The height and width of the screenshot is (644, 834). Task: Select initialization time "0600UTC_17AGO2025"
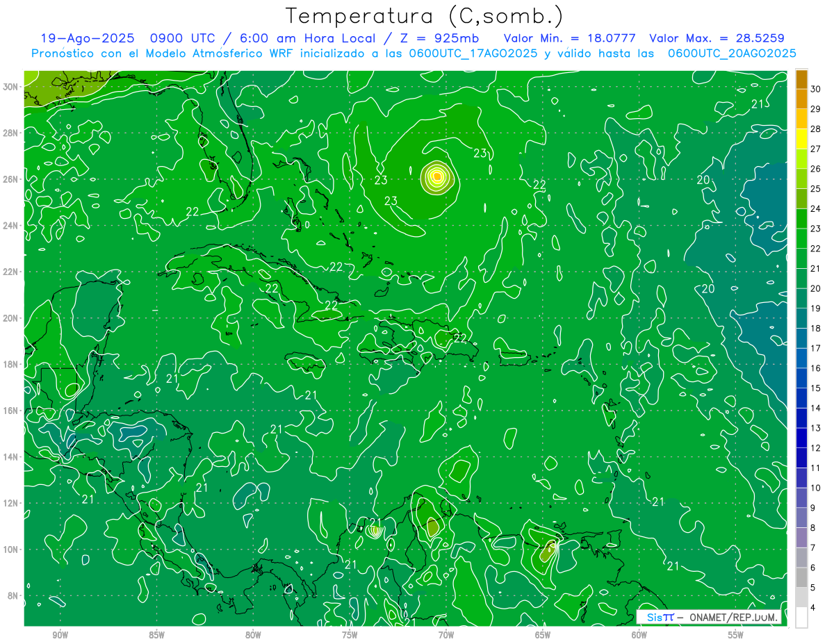click(475, 53)
